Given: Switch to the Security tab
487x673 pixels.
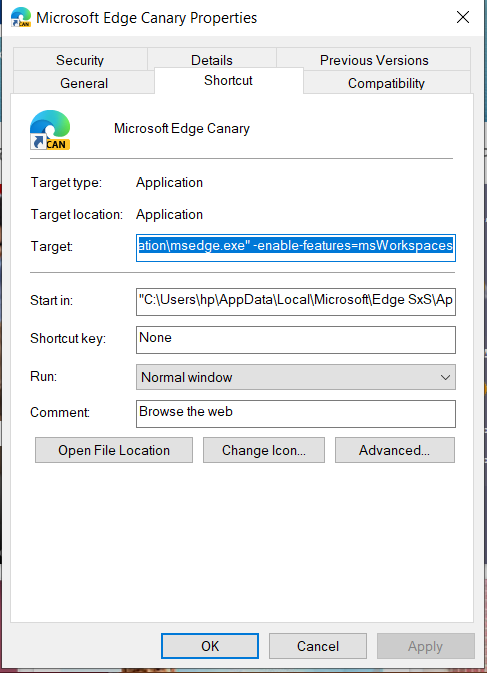Looking at the screenshot, I should coord(80,60).
